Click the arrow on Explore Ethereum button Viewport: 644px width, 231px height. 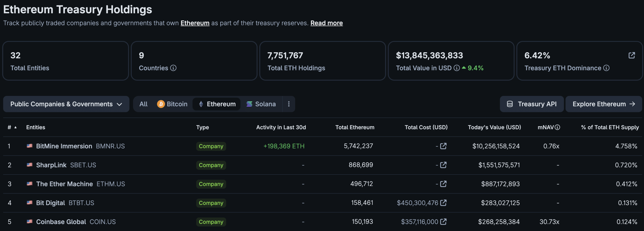632,104
